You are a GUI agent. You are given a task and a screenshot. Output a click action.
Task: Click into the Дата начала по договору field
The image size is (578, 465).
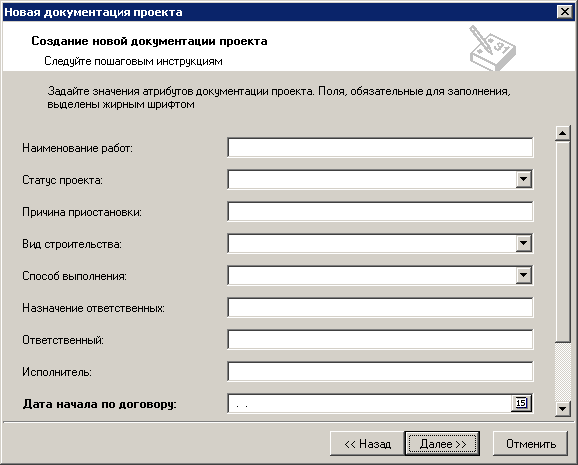pos(369,403)
